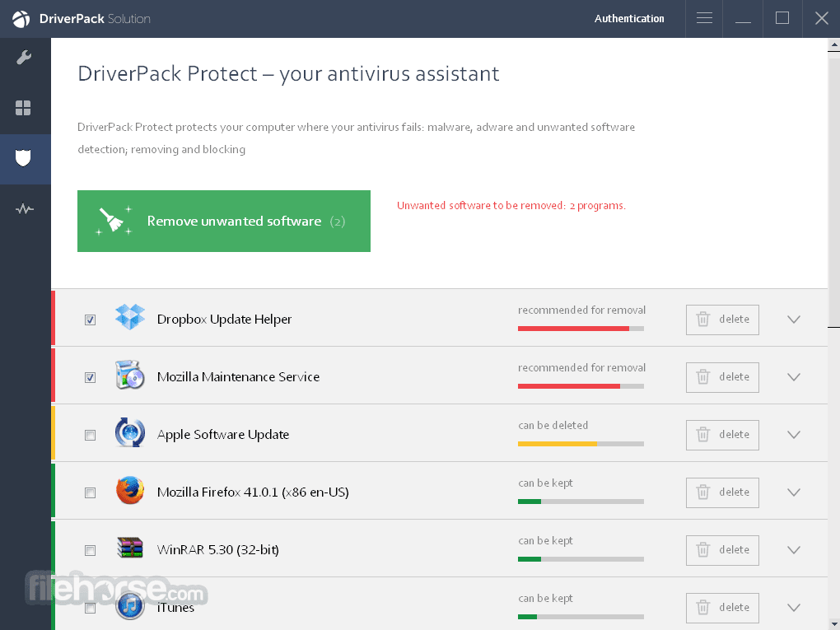Click the Remove unwanted software button
Image resolution: width=840 pixels, height=630 pixels.
point(223,221)
